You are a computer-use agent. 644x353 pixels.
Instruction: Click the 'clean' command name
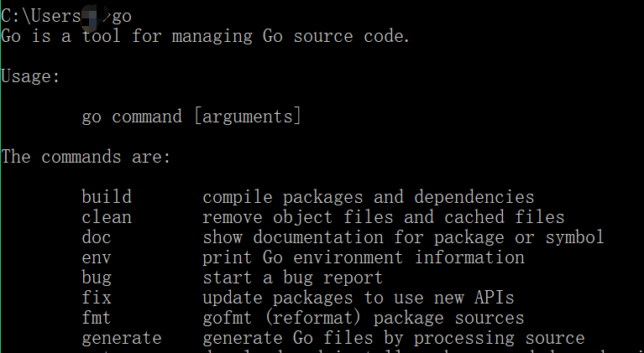(x=107, y=217)
